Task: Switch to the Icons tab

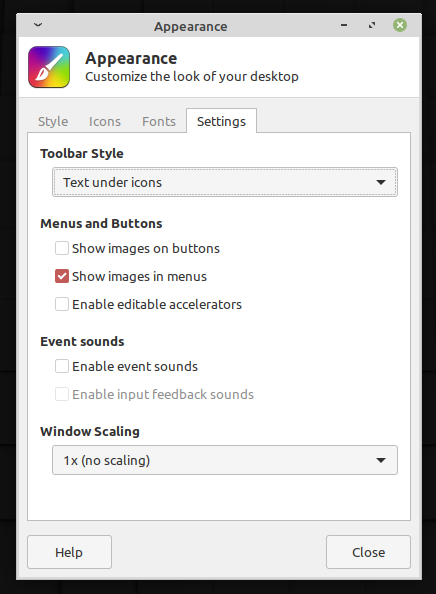Action: 105,121
